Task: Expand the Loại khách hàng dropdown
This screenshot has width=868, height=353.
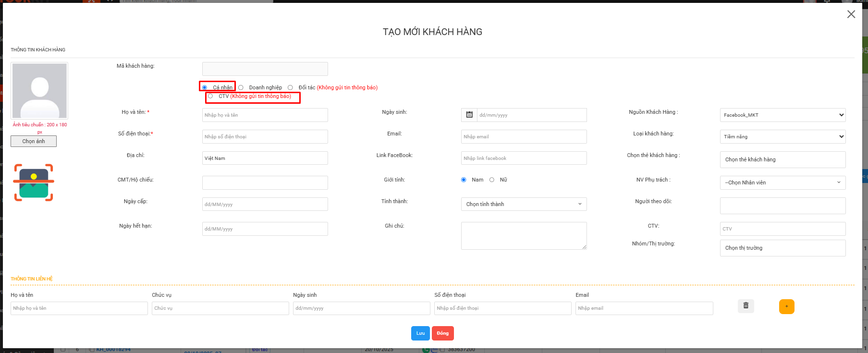Action: (x=782, y=136)
